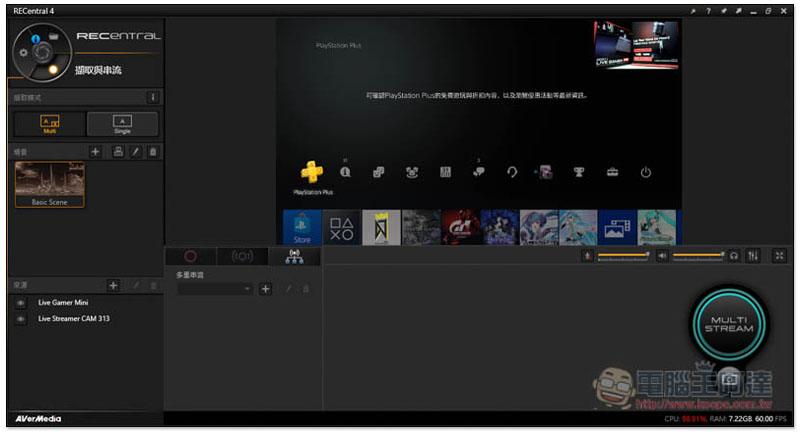Take a snapshot with the camera button
Image resolution: width=800 pixels, height=432 pixels.
click(x=730, y=378)
